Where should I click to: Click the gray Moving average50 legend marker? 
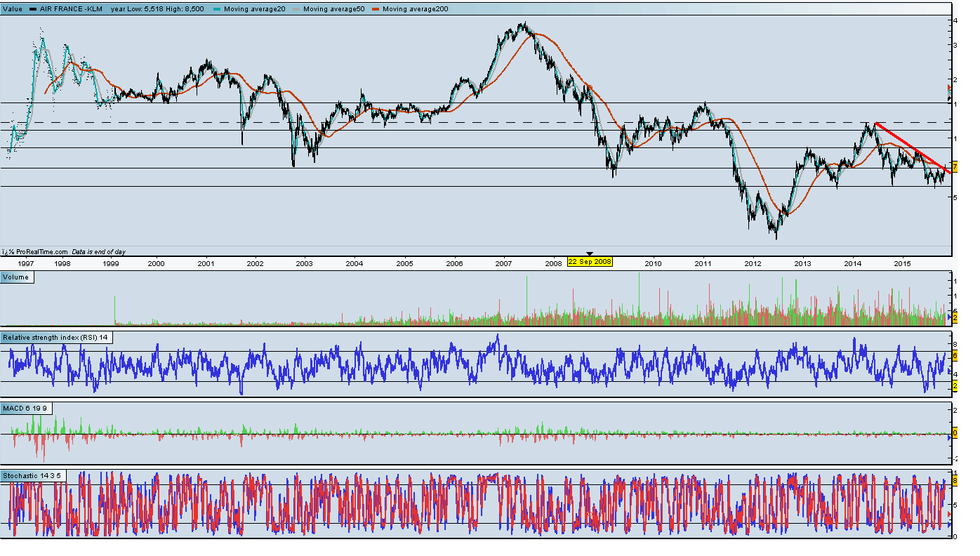[x=298, y=9]
